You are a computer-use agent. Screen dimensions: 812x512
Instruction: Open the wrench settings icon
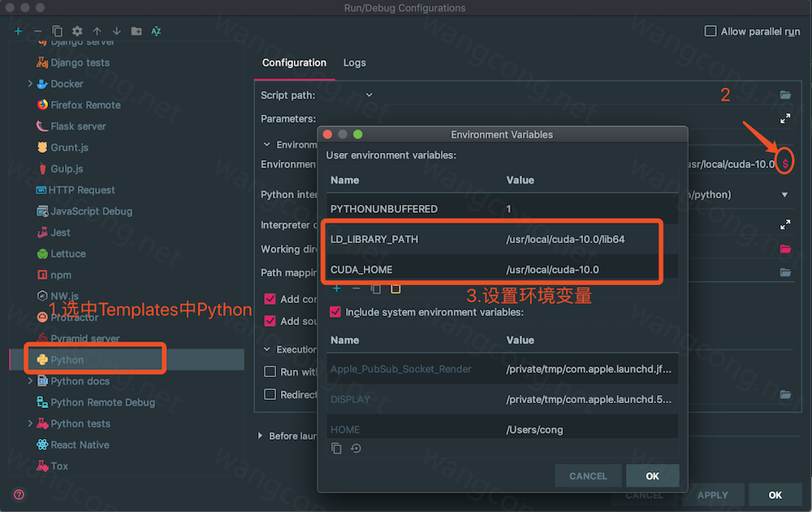77,31
